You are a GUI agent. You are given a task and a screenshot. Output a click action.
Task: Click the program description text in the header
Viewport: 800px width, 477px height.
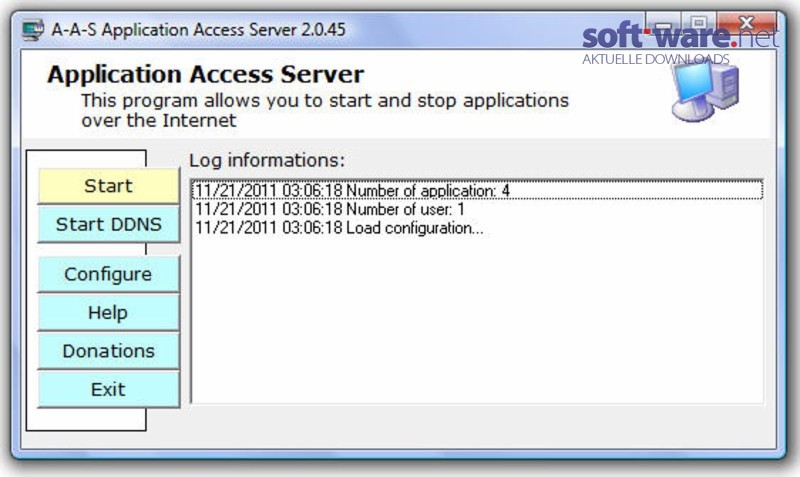(324, 110)
